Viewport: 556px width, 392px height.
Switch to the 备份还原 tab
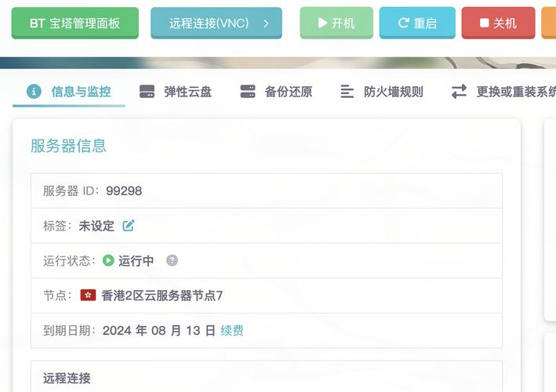coord(276,92)
